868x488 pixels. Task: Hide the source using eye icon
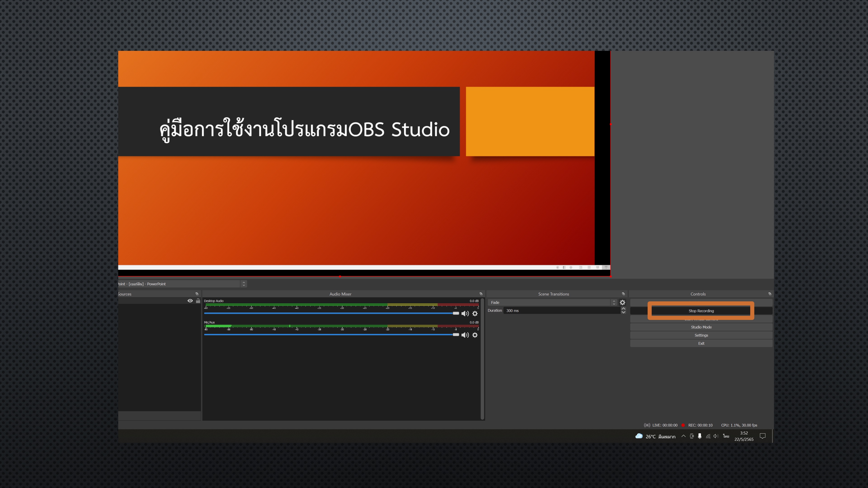click(190, 301)
